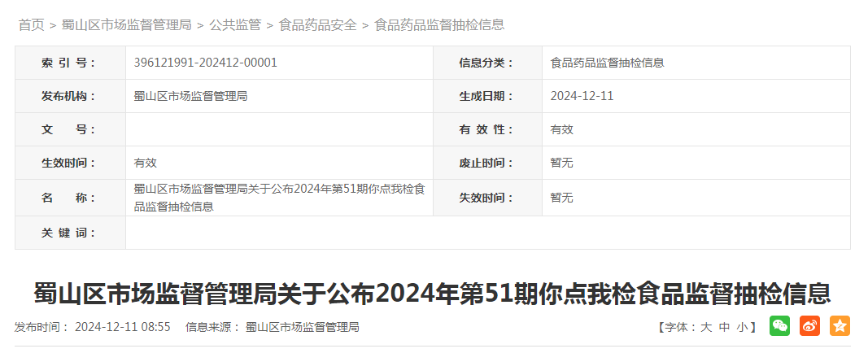Image resolution: width=868 pixels, height=353 pixels.
Task: Share the page via WeChat icon
Action: coord(779,326)
